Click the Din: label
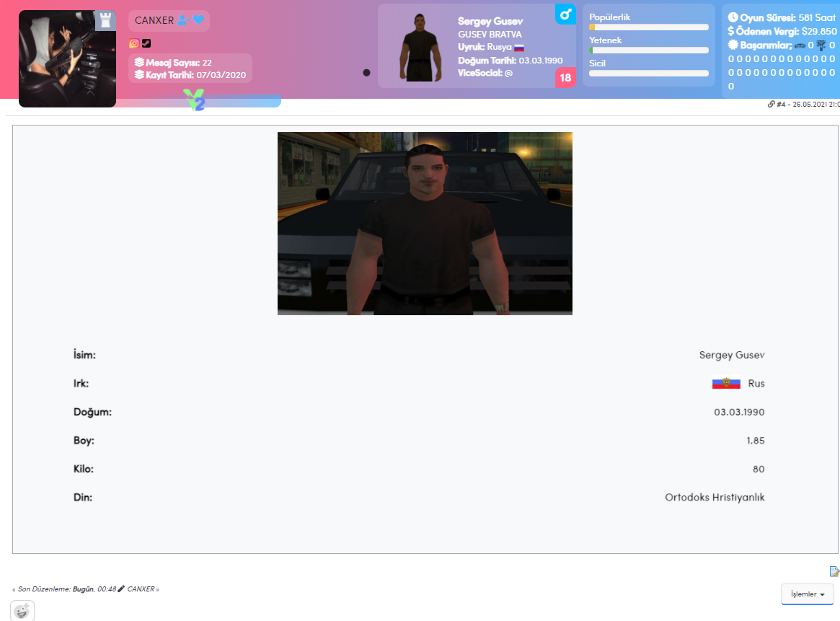840x621 pixels. [x=83, y=497]
